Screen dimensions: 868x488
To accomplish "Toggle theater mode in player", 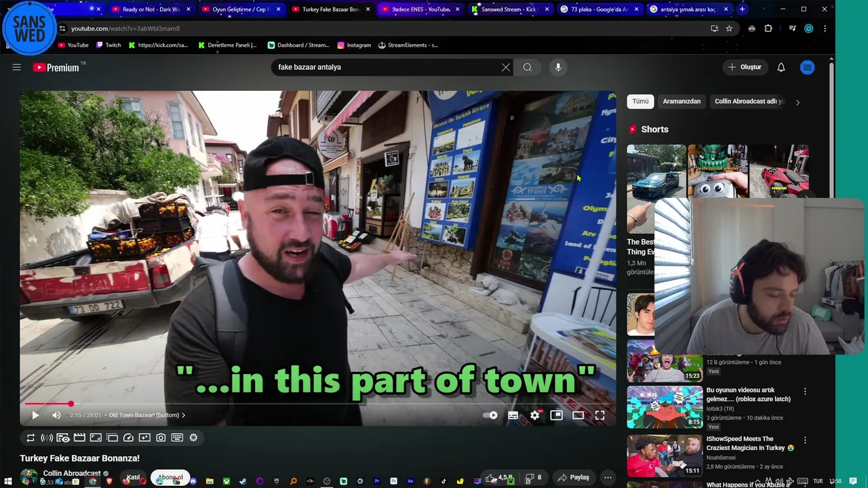I will pyautogui.click(x=578, y=415).
